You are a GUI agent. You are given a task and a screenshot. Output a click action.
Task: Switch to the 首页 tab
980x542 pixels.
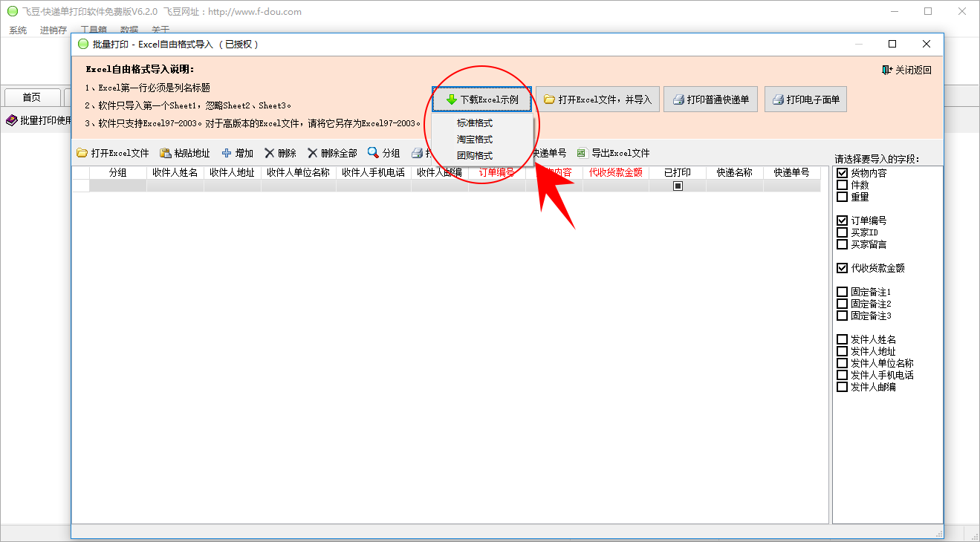(31, 97)
